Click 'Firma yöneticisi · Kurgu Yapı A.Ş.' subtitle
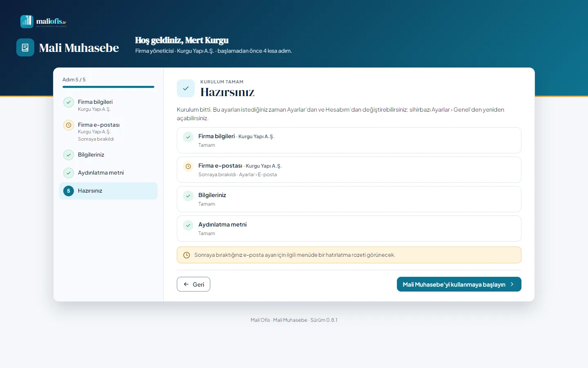The height and width of the screenshot is (368, 588). 174,51
